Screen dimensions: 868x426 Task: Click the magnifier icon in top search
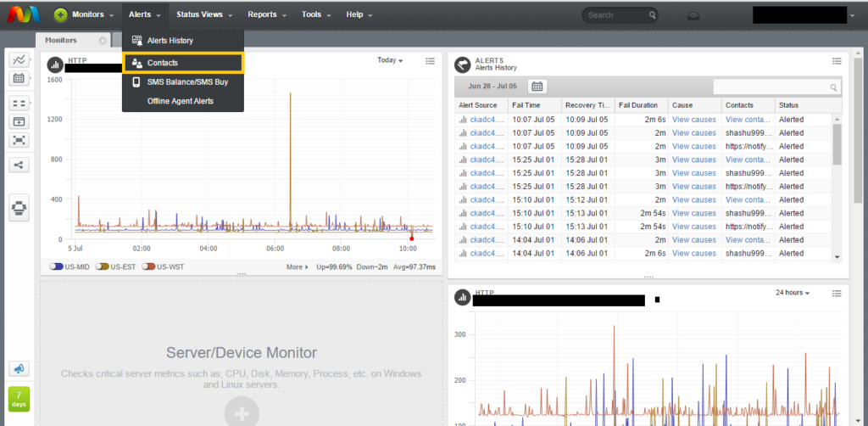pos(653,15)
